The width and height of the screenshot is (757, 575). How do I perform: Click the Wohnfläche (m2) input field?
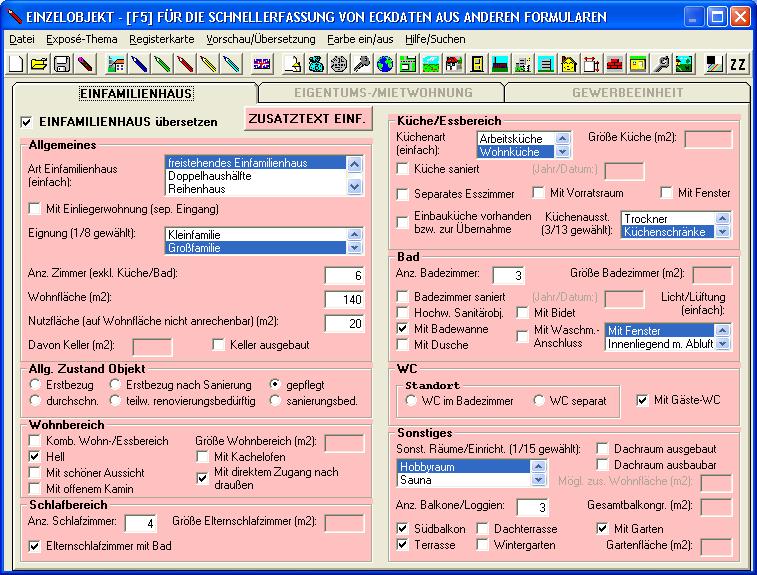[x=346, y=298]
